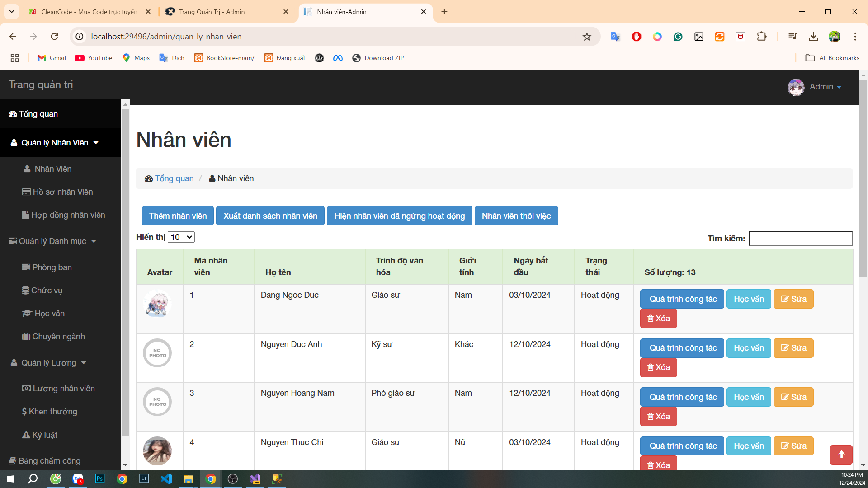Open Chrome three-dot menu
This screenshot has width=868, height=488.
click(x=855, y=37)
